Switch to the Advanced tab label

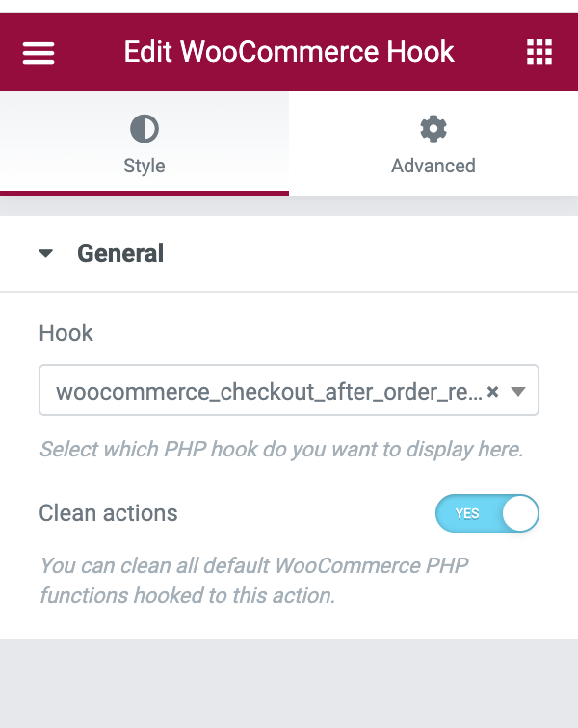[x=433, y=166]
